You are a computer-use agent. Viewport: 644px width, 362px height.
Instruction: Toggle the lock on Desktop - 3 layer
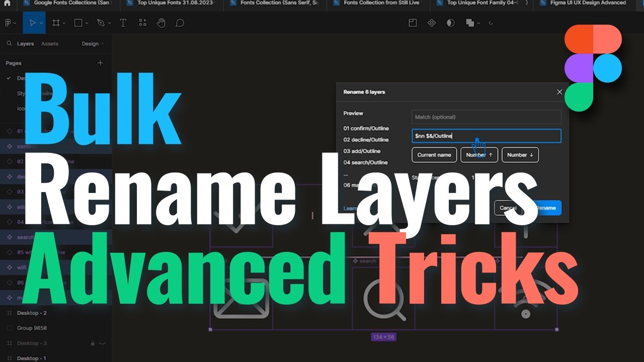[x=93, y=343]
